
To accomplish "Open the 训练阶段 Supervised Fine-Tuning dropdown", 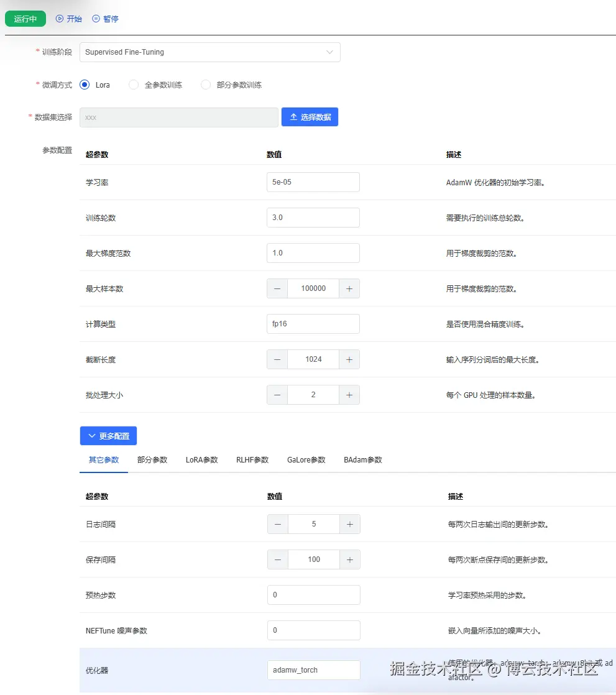I will pos(209,52).
